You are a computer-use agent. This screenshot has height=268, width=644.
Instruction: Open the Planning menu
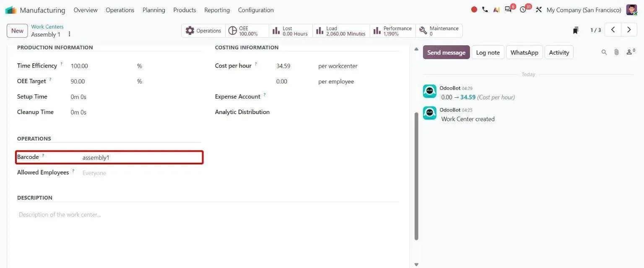(x=154, y=10)
